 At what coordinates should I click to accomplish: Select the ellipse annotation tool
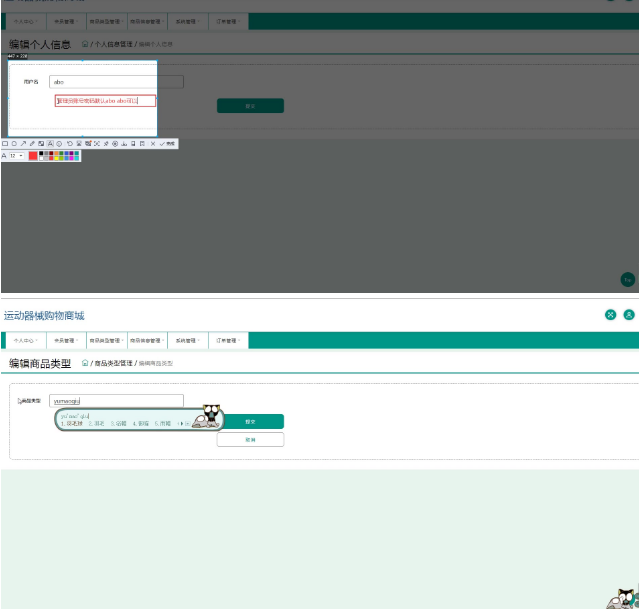coord(14,143)
